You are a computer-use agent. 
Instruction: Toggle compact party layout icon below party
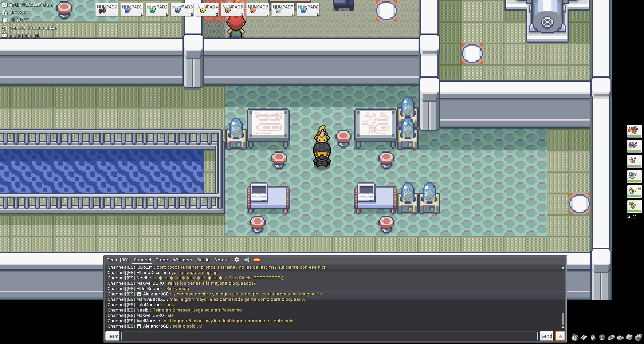[x=629, y=217]
